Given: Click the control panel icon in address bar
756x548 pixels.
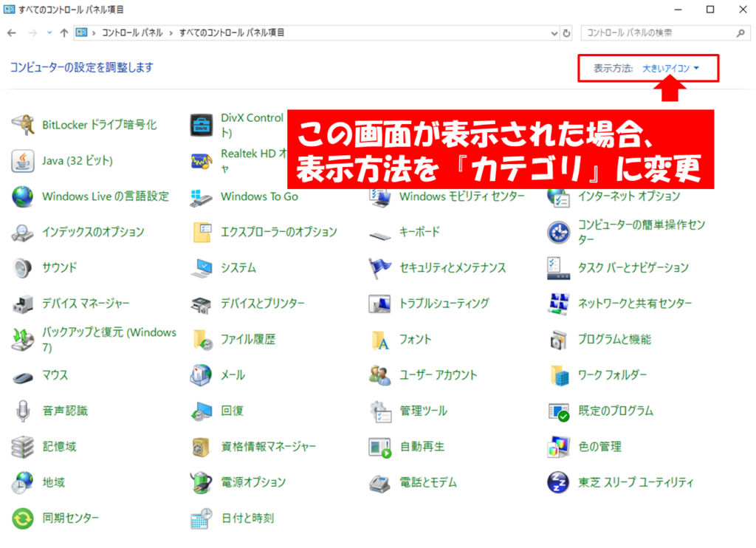Looking at the screenshot, I should tap(82, 32).
